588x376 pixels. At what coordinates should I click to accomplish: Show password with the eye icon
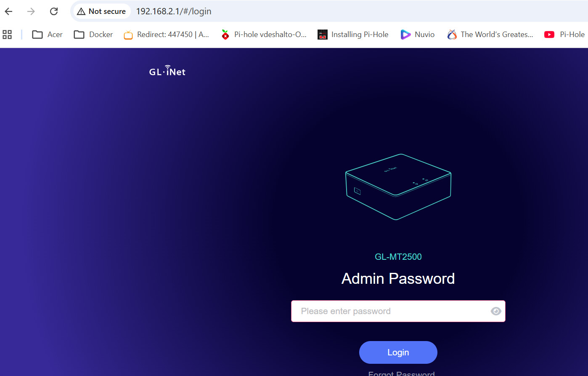pyautogui.click(x=496, y=311)
